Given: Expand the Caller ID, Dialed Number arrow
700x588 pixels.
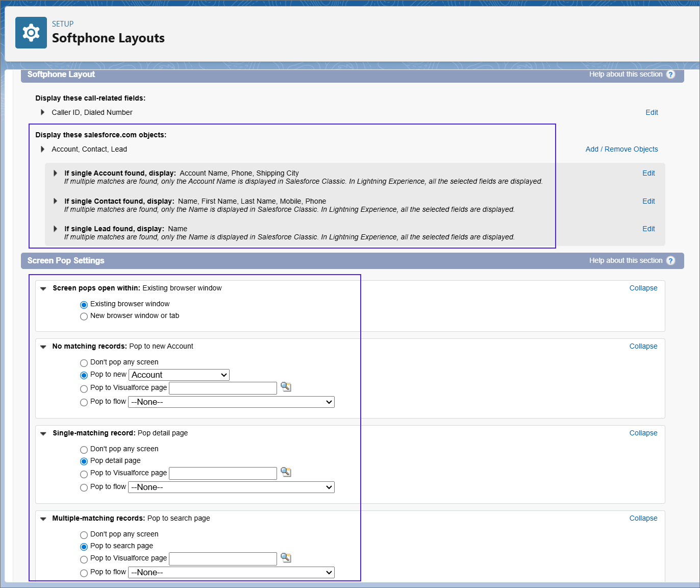Looking at the screenshot, I should tap(43, 112).
